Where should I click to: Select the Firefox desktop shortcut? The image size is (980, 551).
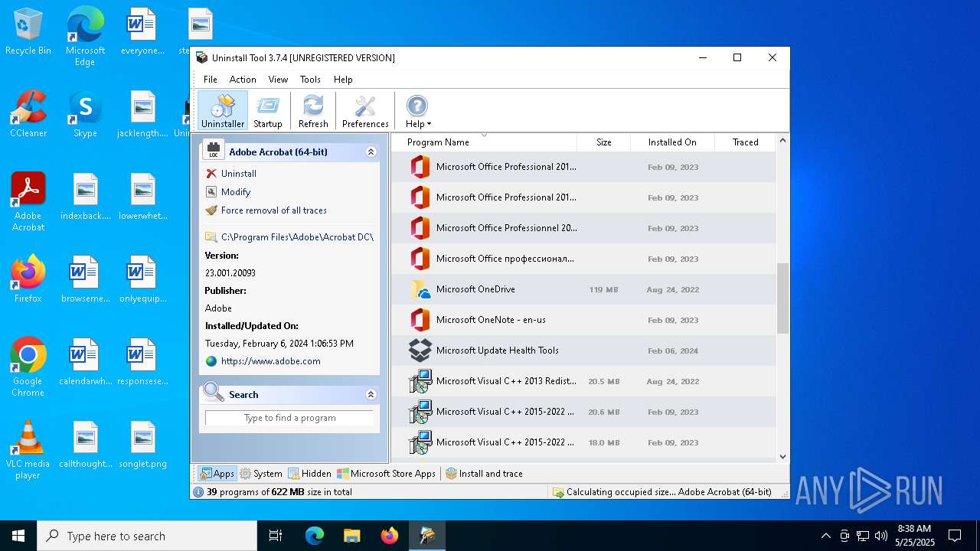click(x=28, y=279)
